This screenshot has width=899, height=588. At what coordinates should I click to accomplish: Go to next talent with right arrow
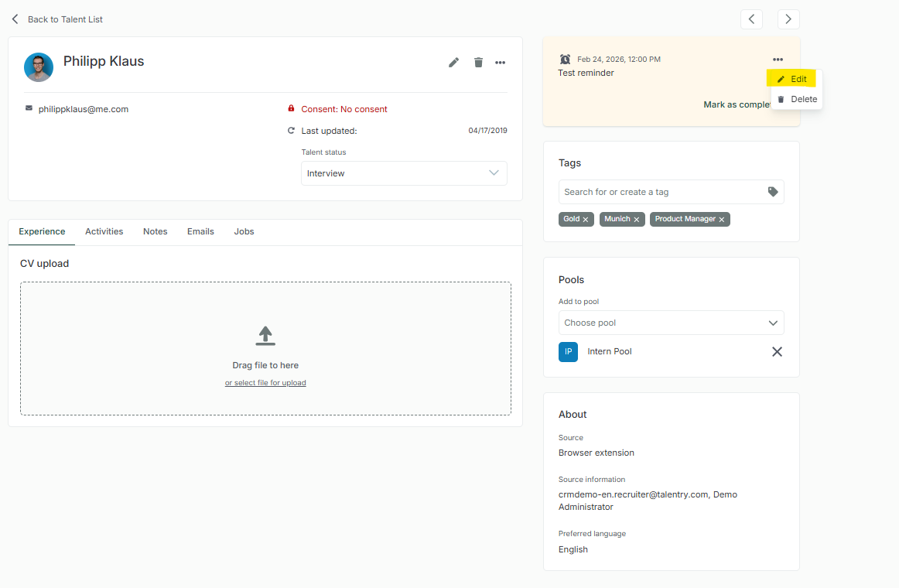[x=788, y=19]
